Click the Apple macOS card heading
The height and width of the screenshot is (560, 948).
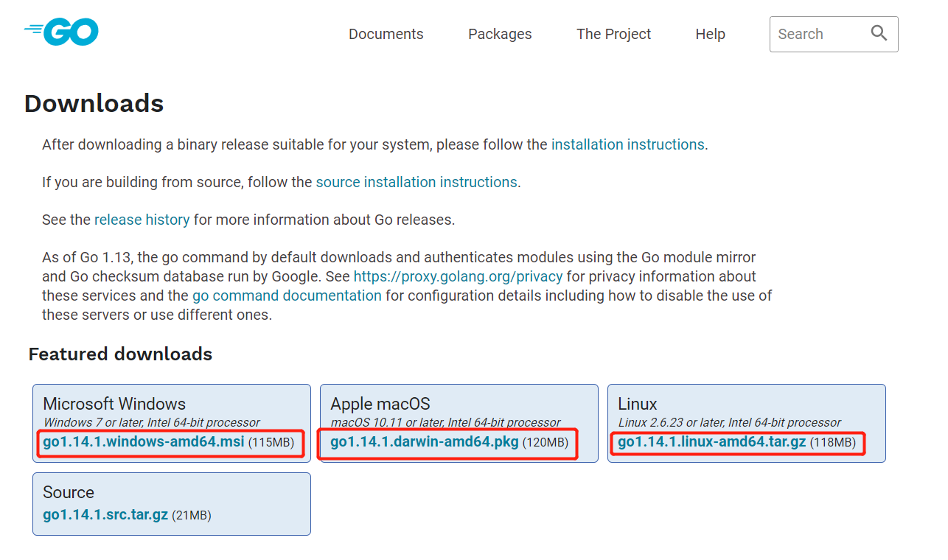point(380,404)
